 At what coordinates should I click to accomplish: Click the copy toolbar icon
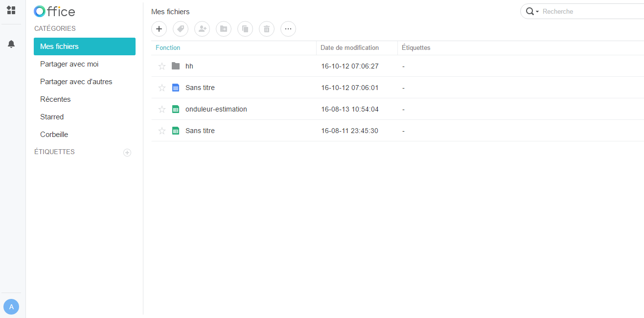(245, 29)
